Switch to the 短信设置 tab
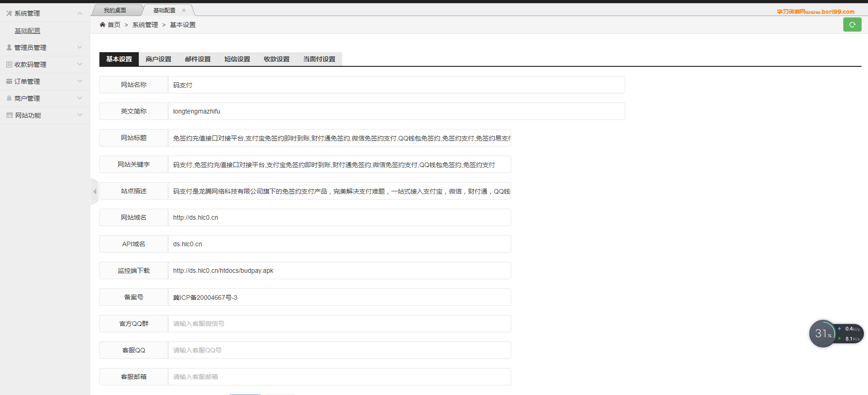The image size is (868, 395). (237, 59)
